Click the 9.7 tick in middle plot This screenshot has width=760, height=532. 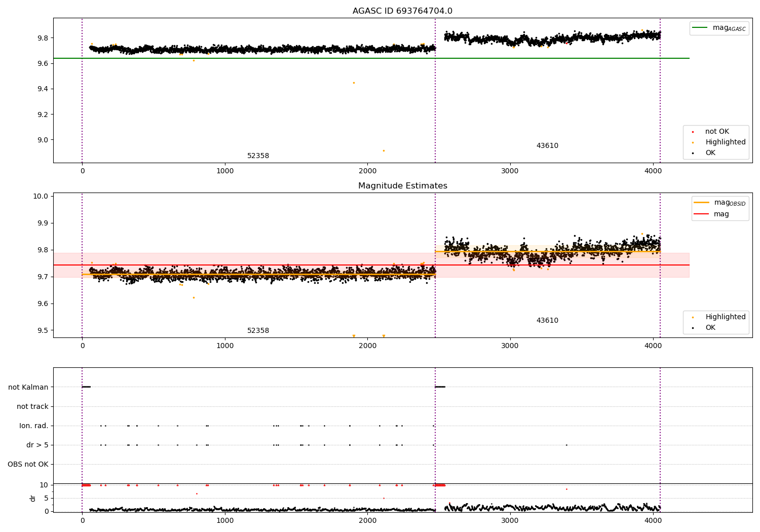click(42, 277)
